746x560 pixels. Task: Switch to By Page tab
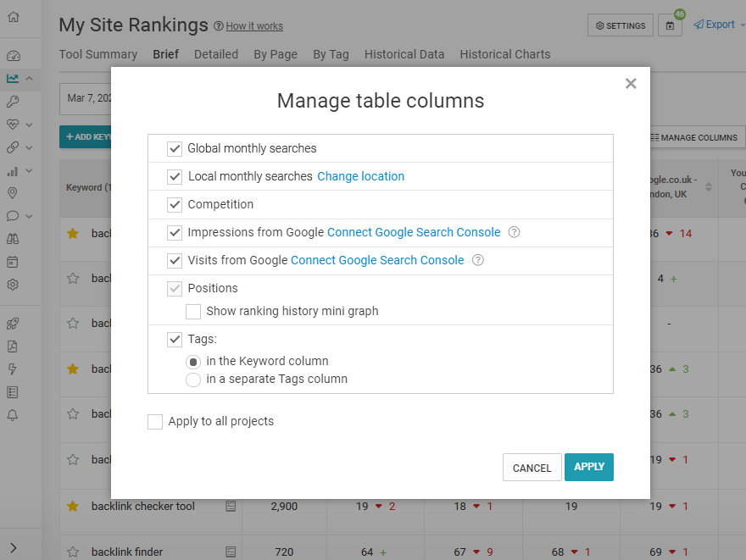tap(276, 55)
